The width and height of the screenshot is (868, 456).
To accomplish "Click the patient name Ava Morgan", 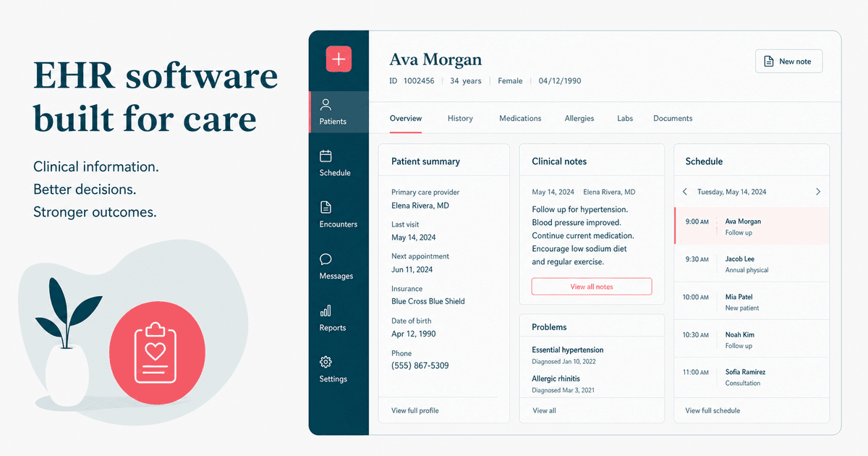I will pos(435,59).
